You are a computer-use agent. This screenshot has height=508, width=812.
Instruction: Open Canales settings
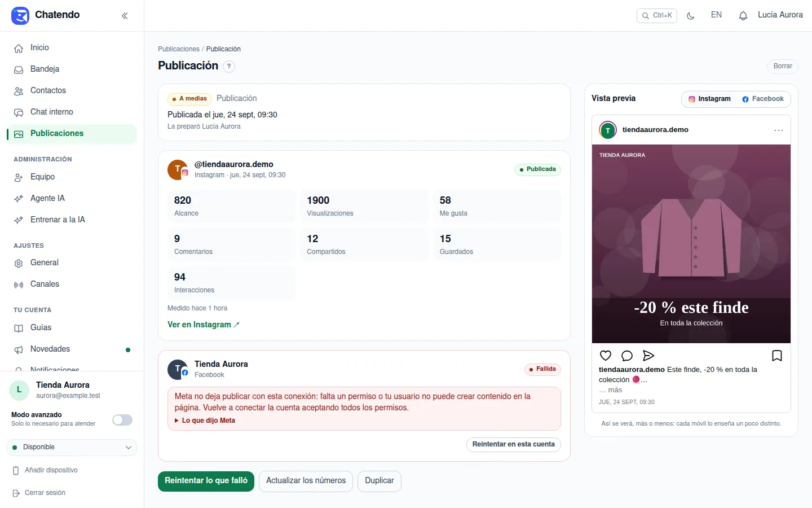click(x=72, y=284)
